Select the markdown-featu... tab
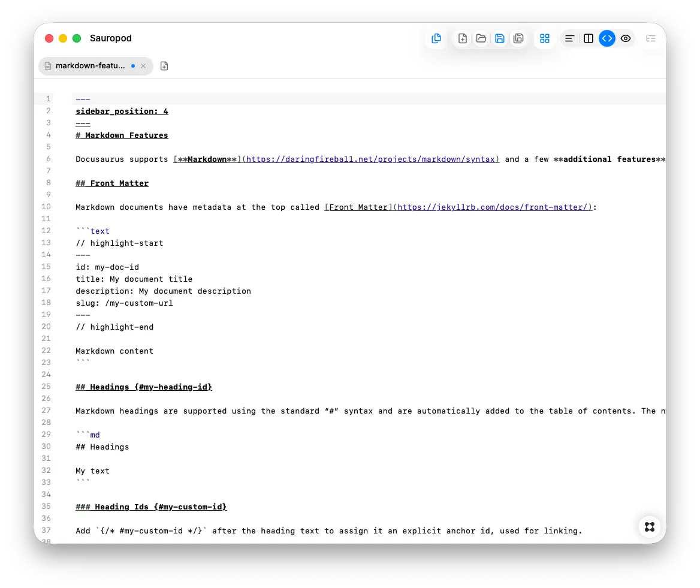Viewport: 700px width, 588px height. (x=95, y=65)
